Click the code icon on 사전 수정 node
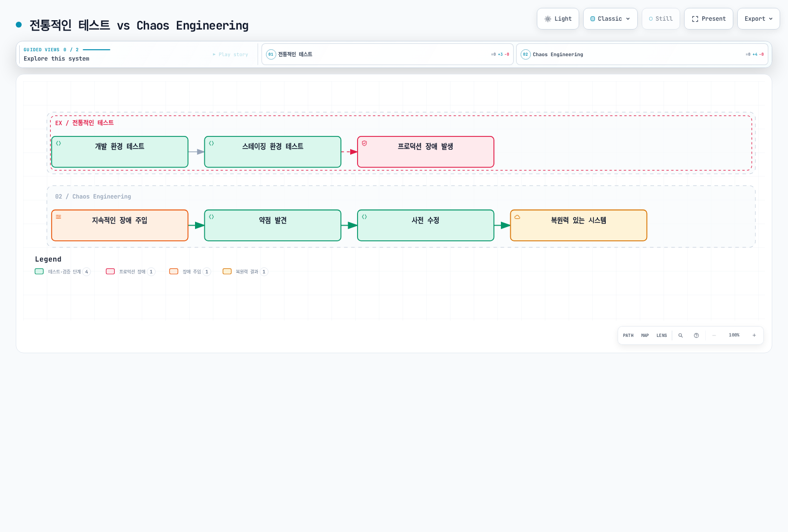Viewport: 788px width, 532px height. [x=364, y=217]
